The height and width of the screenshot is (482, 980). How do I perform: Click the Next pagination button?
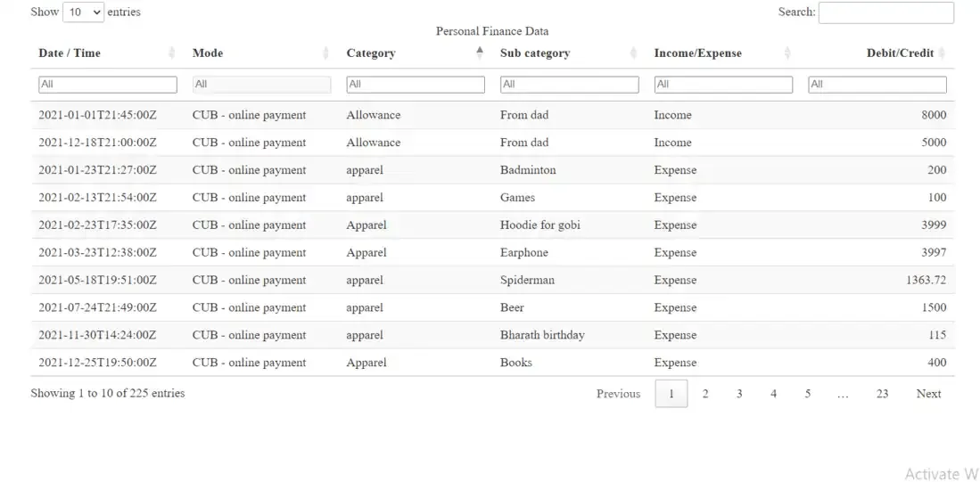click(x=928, y=394)
